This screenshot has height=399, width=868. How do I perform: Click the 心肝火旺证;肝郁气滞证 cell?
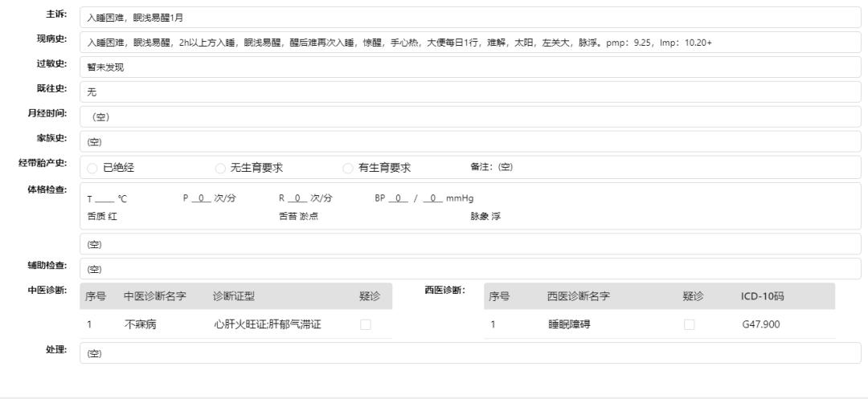pos(268,324)
